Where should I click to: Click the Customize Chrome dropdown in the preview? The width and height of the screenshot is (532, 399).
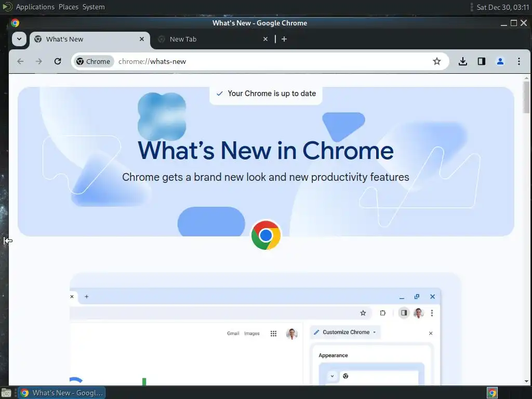tap(345, 332)
